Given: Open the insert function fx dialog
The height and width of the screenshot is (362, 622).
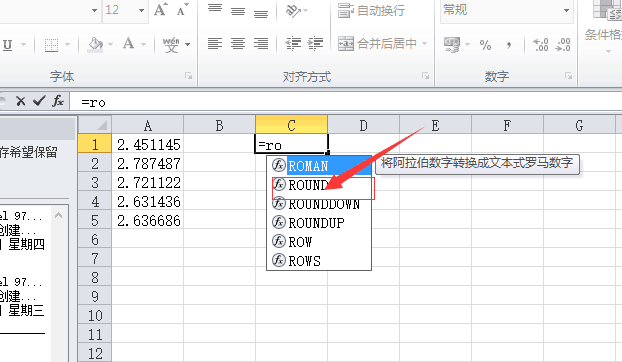Looking at the screenshot, I should pos(58,102).
